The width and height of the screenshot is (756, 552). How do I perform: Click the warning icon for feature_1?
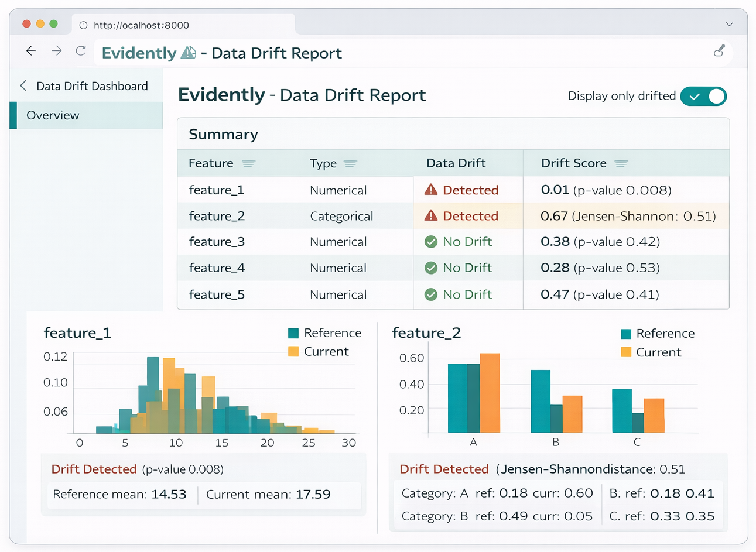point(431,190)
